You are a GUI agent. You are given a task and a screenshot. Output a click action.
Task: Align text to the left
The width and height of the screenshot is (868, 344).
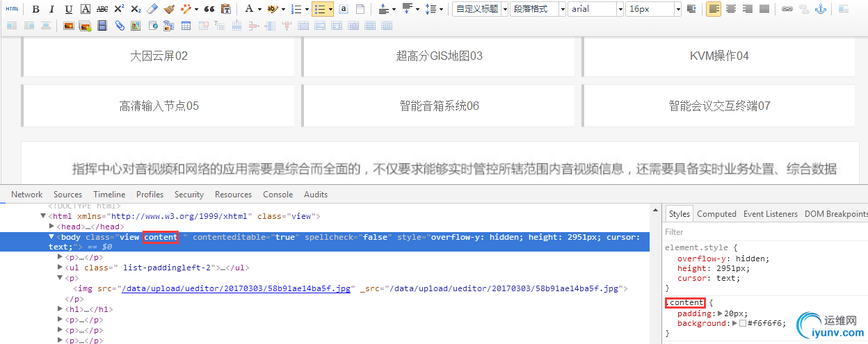coord(714,9)
